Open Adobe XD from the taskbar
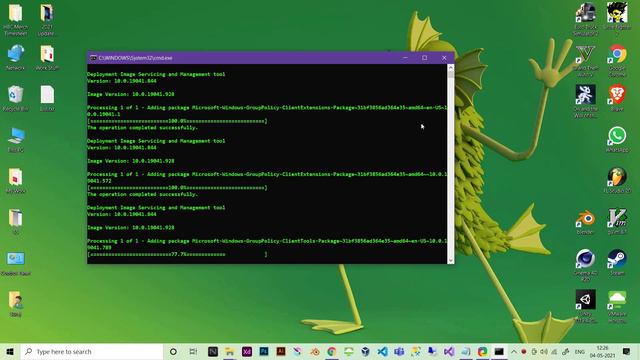 point(247,351)
